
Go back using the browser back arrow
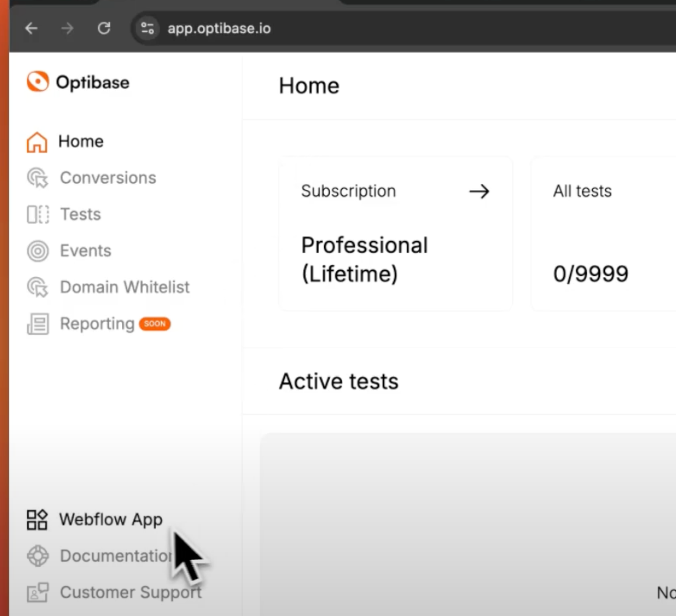coord(31,29)
